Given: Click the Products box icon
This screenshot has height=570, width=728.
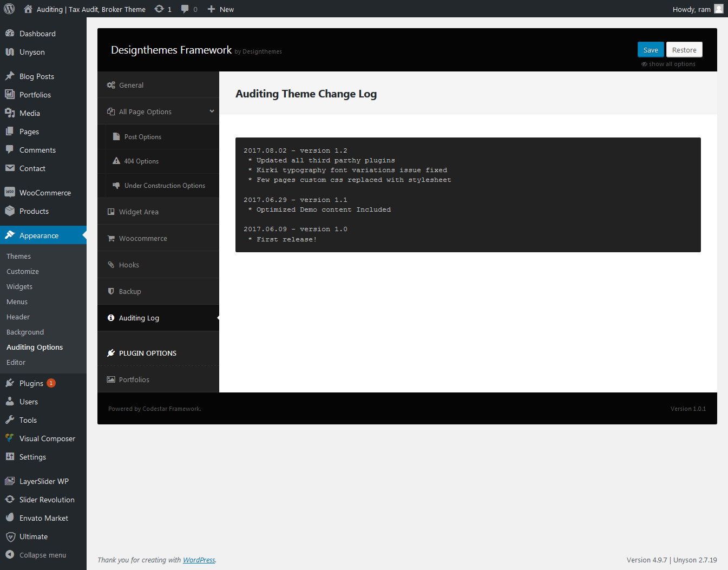Looking at the screenshot, I should coord(10,211).
